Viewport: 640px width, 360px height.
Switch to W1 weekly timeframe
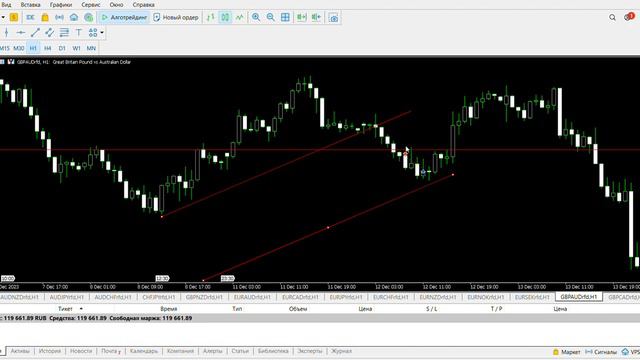coord(76,48)
